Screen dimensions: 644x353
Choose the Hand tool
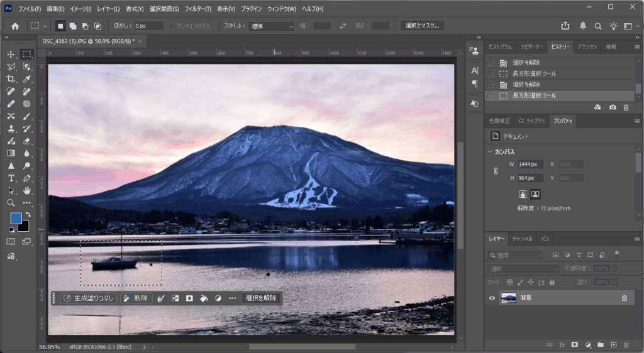(27, 190)
